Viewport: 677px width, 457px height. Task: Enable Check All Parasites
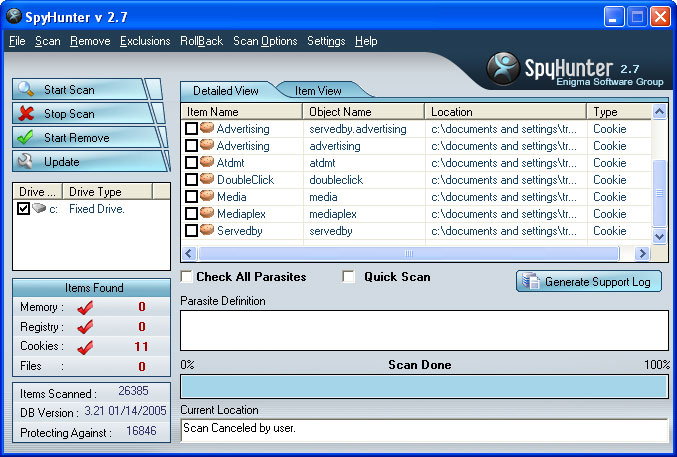tap(187, 276)
